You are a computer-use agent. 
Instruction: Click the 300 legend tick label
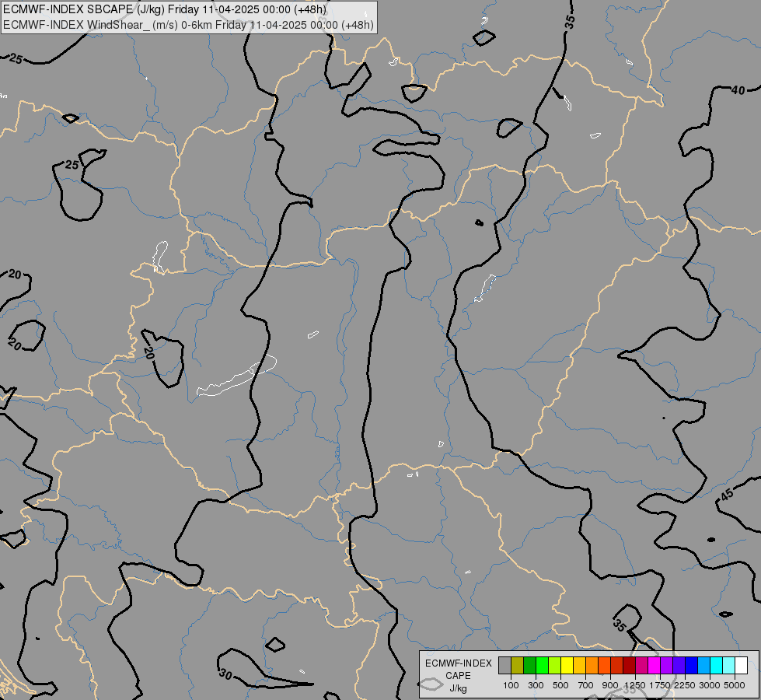(x=536, y=685)
